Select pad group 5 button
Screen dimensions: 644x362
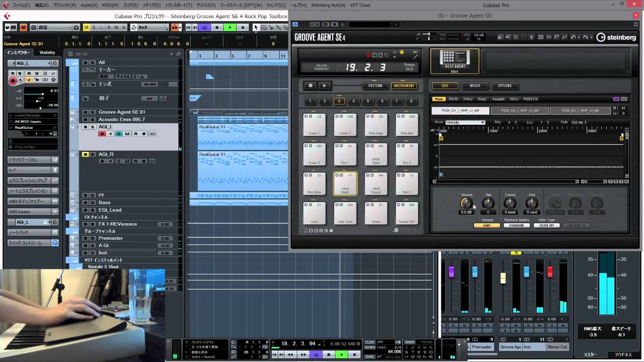(368, 101)
